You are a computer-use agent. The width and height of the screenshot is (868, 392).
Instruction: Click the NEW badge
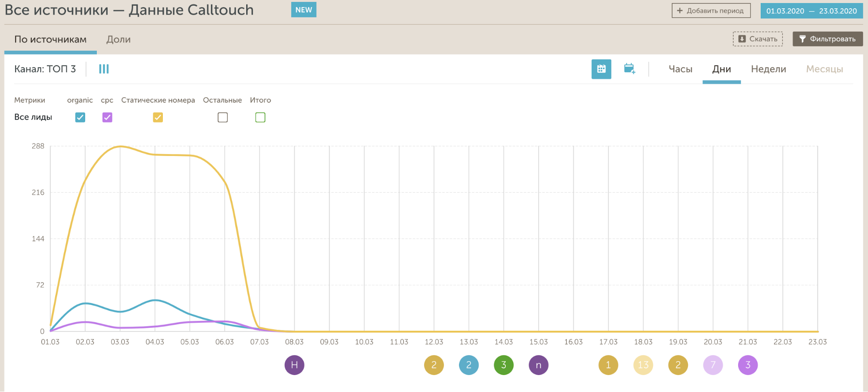304,10
